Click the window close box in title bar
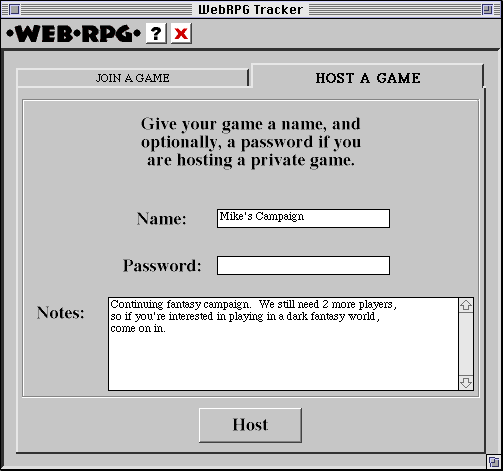This screenshot has width=503, height=471. point(14,10)
